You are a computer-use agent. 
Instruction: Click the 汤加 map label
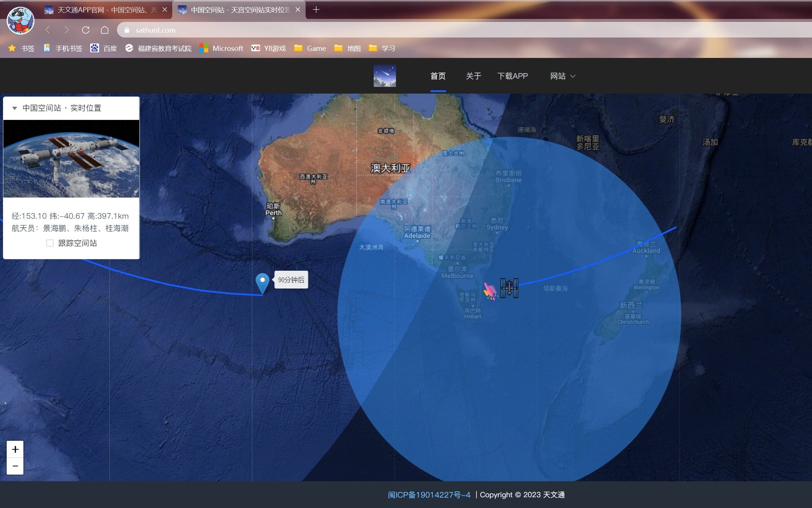point(710,142)
